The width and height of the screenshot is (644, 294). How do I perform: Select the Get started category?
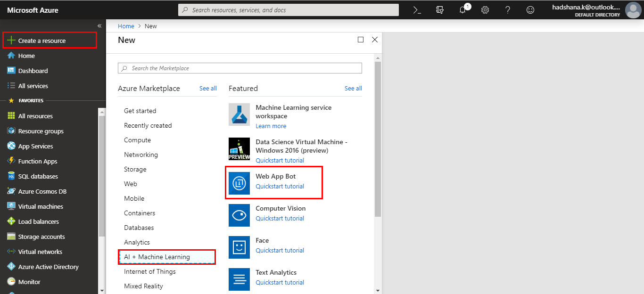[x=140, y=111]
